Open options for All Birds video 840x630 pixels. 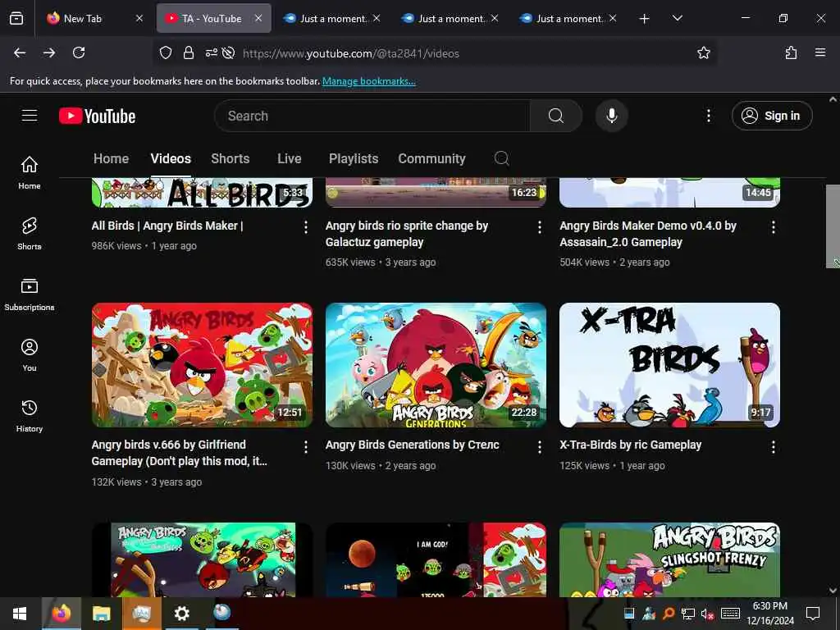pos(306,227)
